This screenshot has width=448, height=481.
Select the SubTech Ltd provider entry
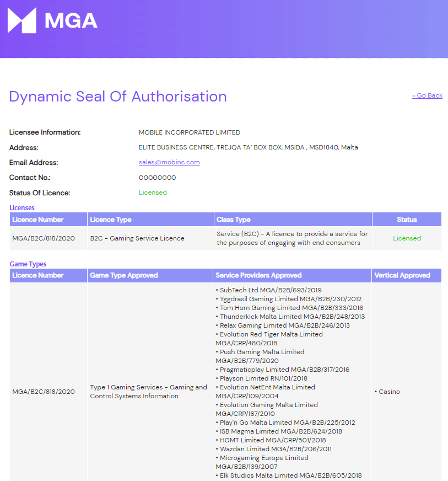(x=269, y=290)
